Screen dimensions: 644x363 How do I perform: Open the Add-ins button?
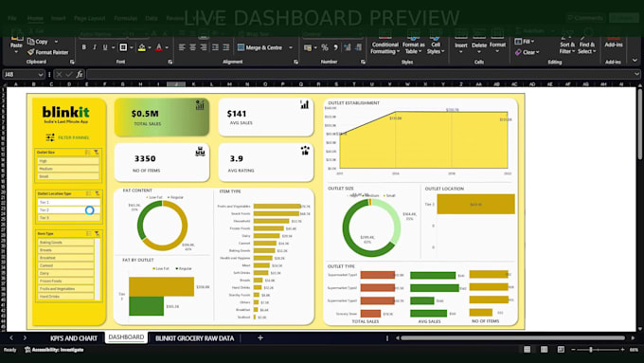click(x=614, y=41)
